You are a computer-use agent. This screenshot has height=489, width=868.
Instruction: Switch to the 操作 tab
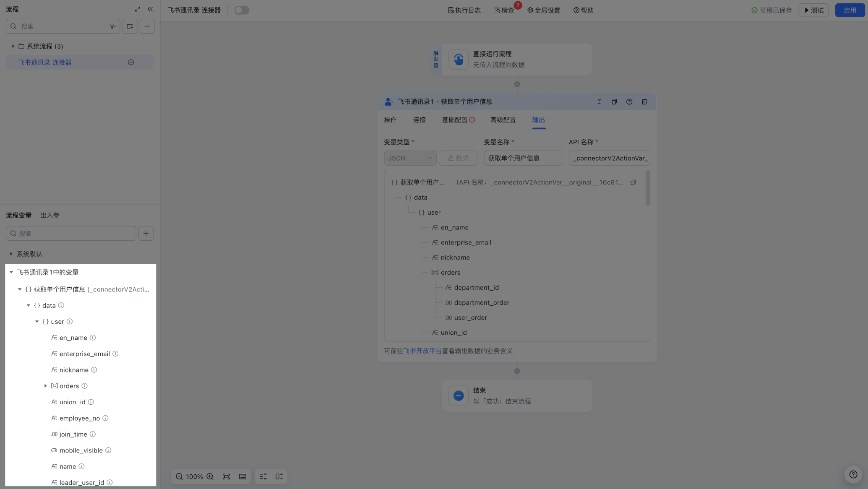point(390,120)
